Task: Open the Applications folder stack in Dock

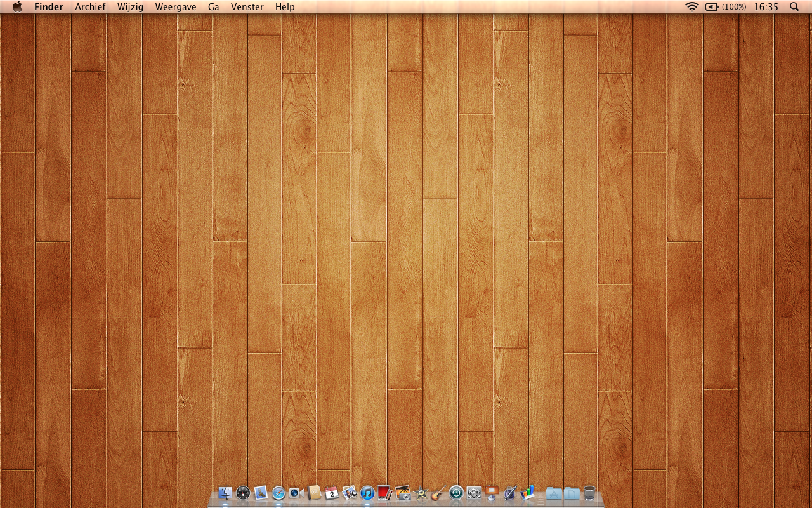Action: (554, 493)
